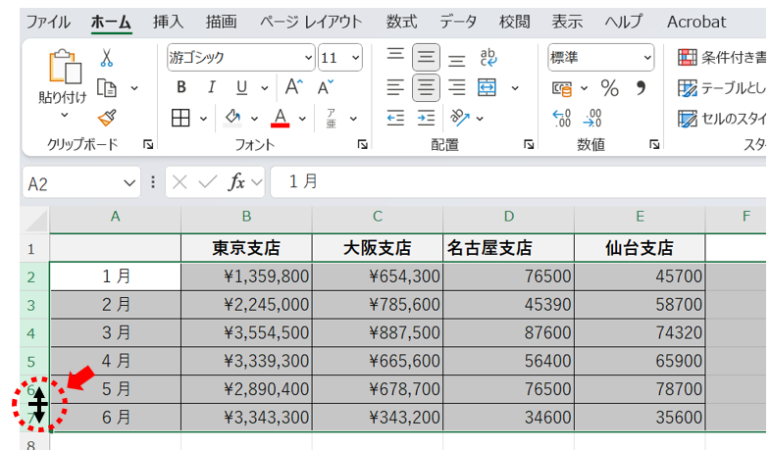Click the Insert Function fx button
Viewport: 770px width, 450px height.
(x=237, y=182)
